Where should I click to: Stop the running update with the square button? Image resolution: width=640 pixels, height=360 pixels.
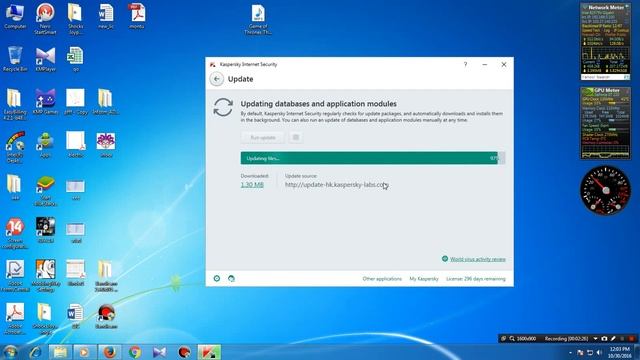(296, 138)
